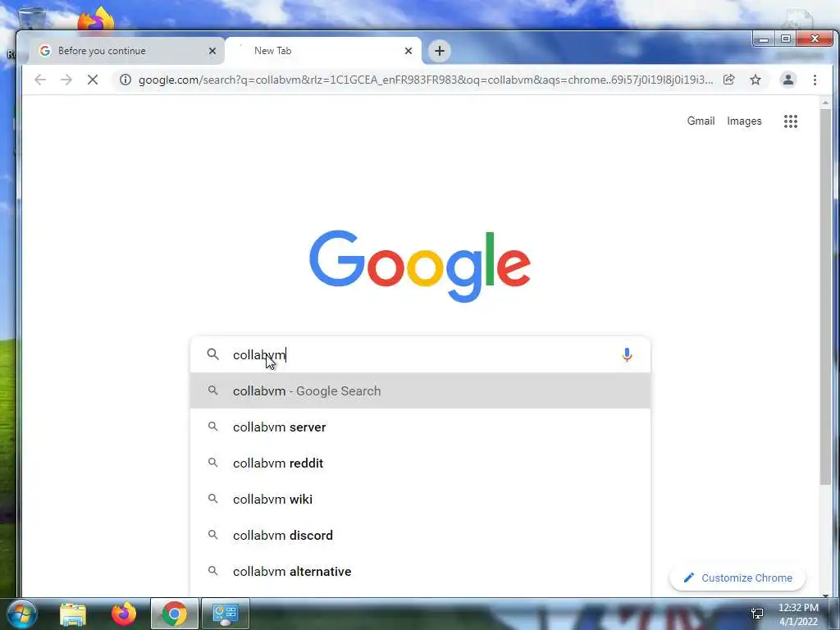
Task: Click the address bar URL
Action: (426, 80)
